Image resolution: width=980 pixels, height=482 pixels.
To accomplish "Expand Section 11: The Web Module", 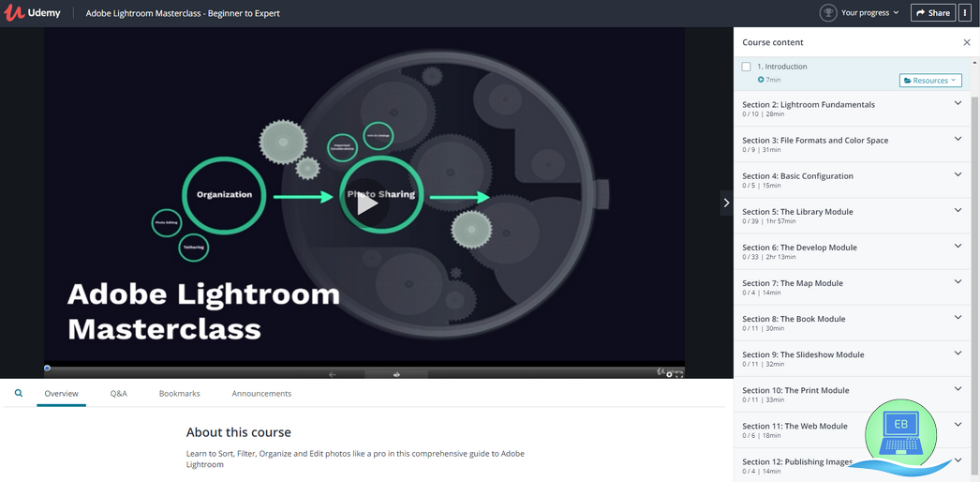I will coord(958,424).
